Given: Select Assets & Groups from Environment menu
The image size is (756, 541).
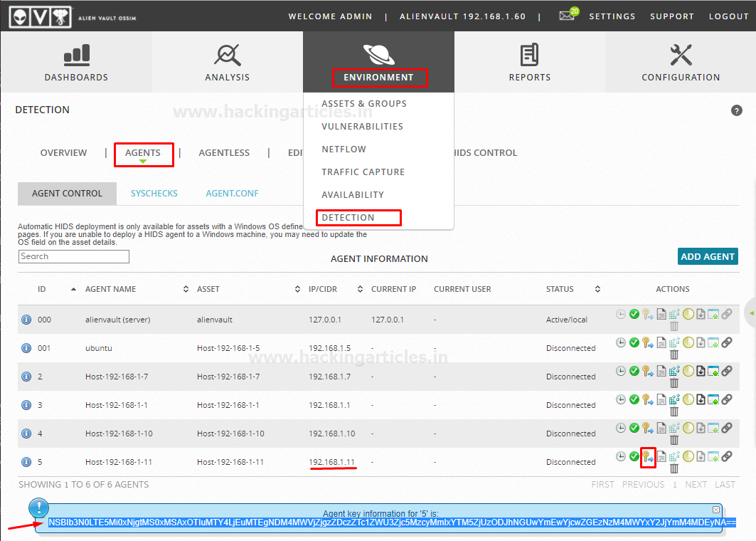Looking at the screenshot, I should pos(364,104).
